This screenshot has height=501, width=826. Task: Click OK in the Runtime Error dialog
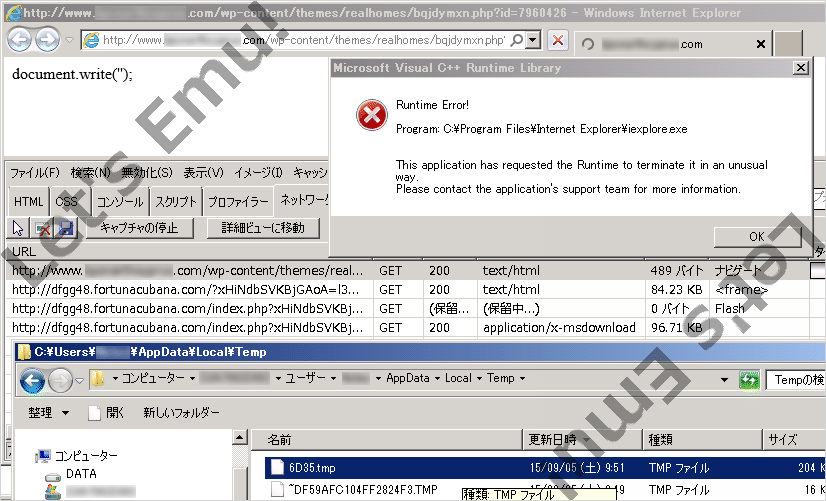coord(757,237)
